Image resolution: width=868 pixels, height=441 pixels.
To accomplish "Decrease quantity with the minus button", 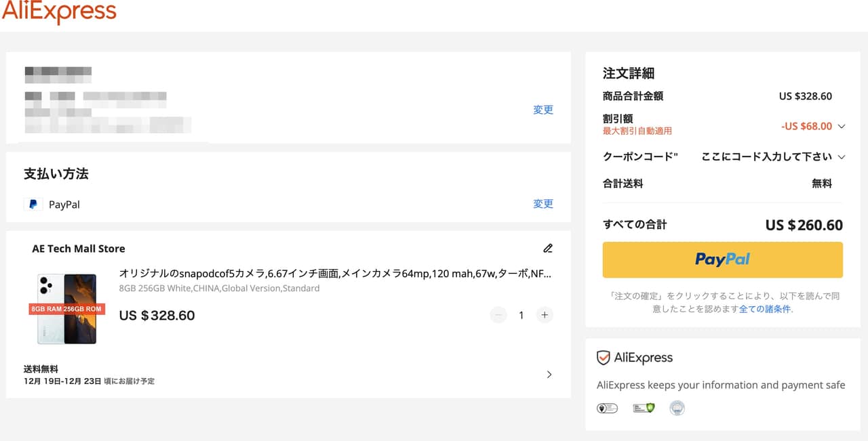I will pyautogui.click(x=498, y=315).
